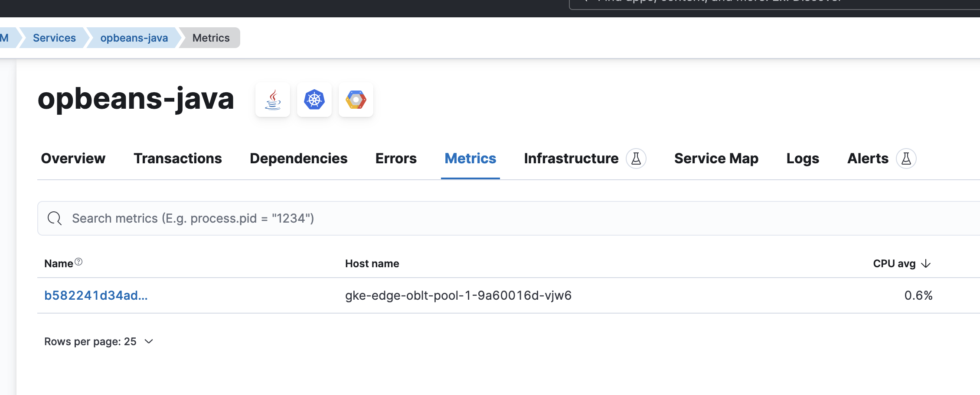Click the help icon next to Name column

click(x=78, y=262)
